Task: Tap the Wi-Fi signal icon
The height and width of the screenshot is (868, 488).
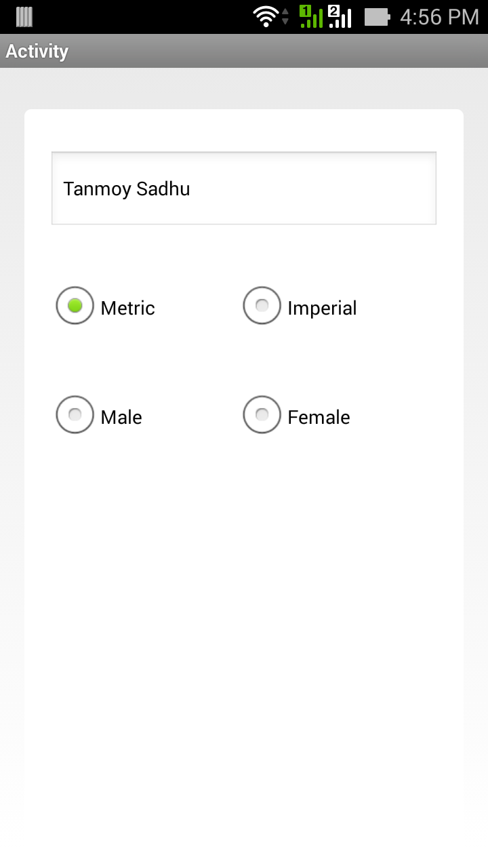Action: (x=266, y=17)
